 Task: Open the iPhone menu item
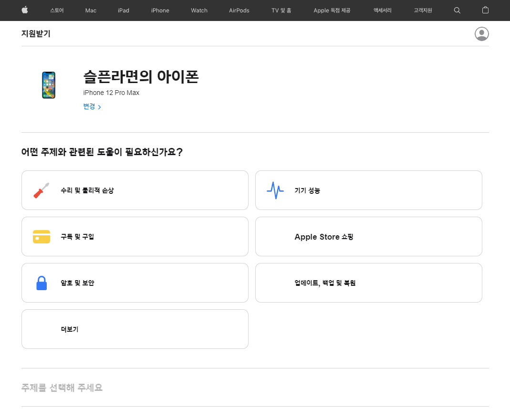coord(160,10)
